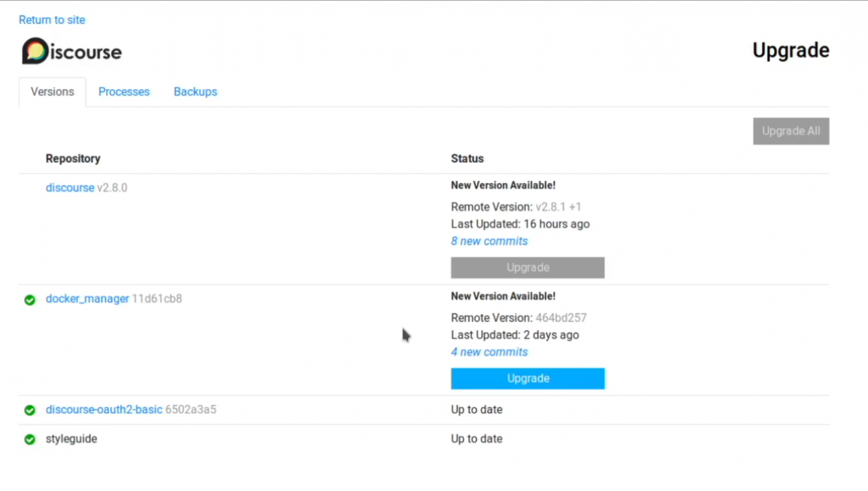Open the docker_manager repository link
This screenshot has height=491, width=868.
87,299
